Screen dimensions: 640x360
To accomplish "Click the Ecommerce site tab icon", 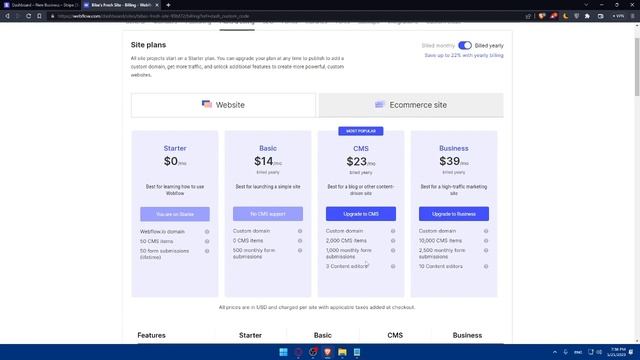I will click(380, 104).
